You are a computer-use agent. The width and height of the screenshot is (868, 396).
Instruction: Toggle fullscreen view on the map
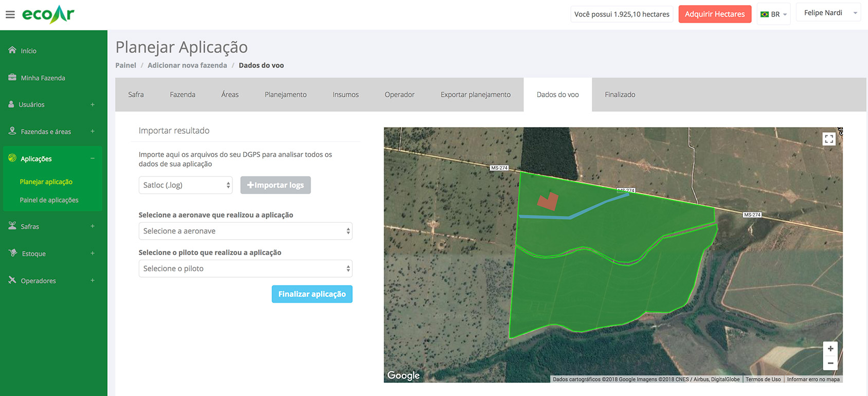tap(828, 139)
